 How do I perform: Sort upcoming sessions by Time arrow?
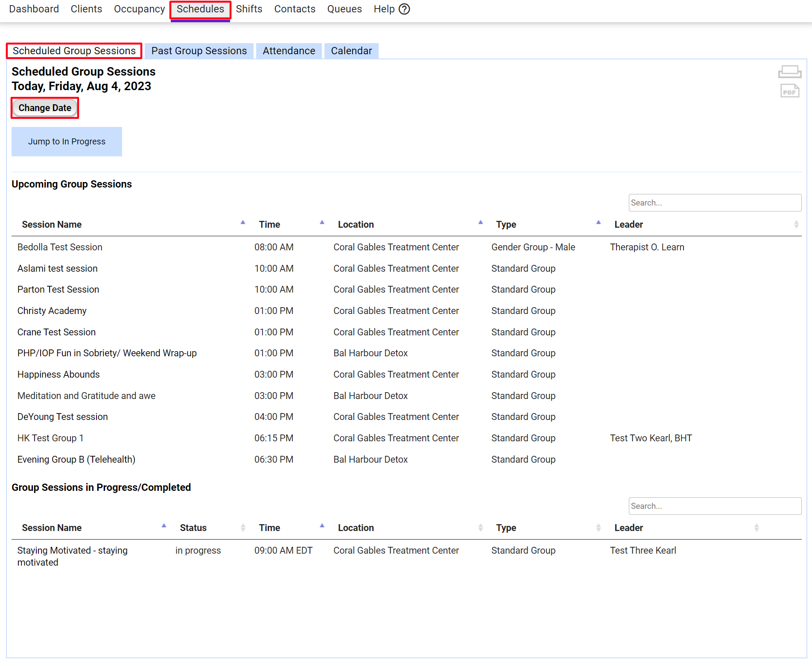[322, 223]
